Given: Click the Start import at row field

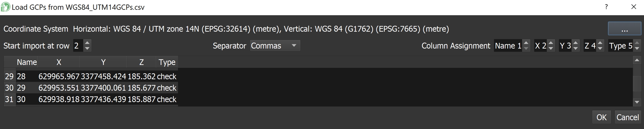Looking at the screenshot, I should pyautogui.click(x=78, y=46).
